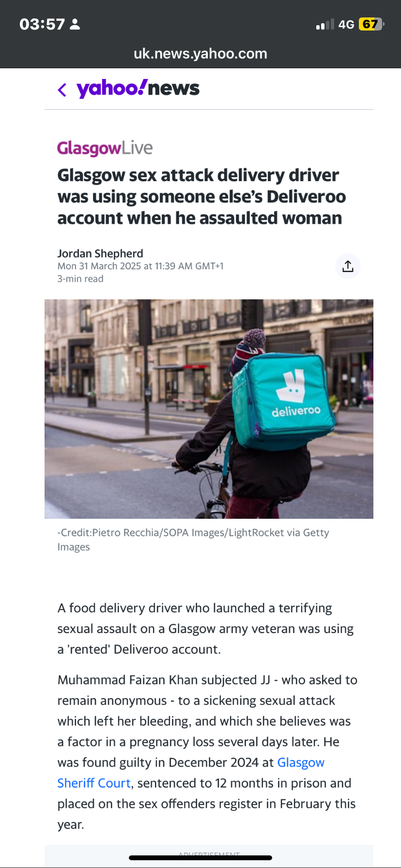This screenshot has width=401, height=868.
Task: Open the Yahoo News logo
Action: (138, 89)
